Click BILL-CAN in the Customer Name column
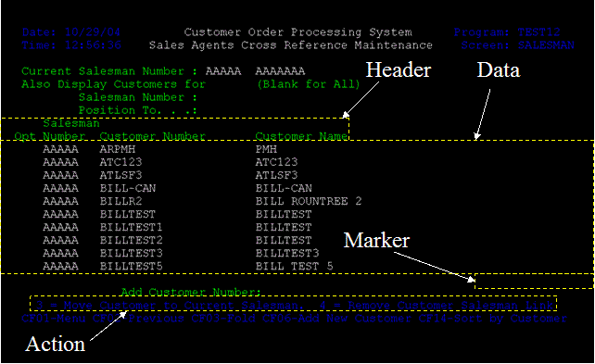This screenshot has height=364, width=595. pyautogui.click(x=284, y=188)
